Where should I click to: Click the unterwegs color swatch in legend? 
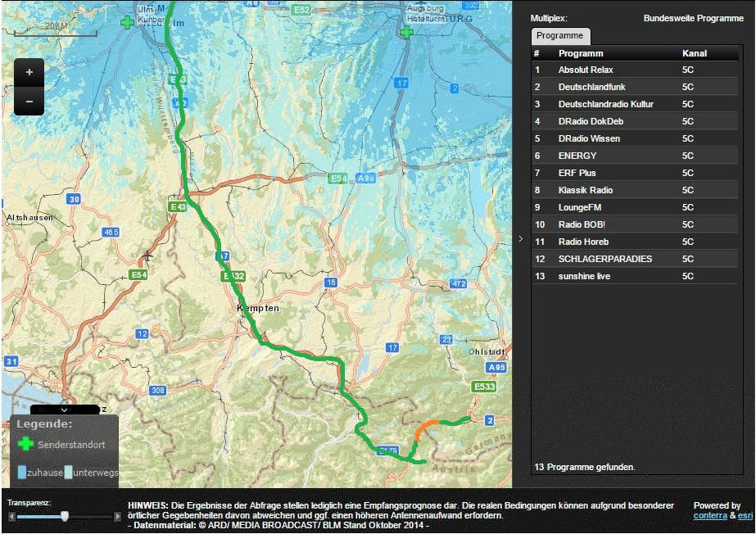pyautogui.click(x=69, y=473)
